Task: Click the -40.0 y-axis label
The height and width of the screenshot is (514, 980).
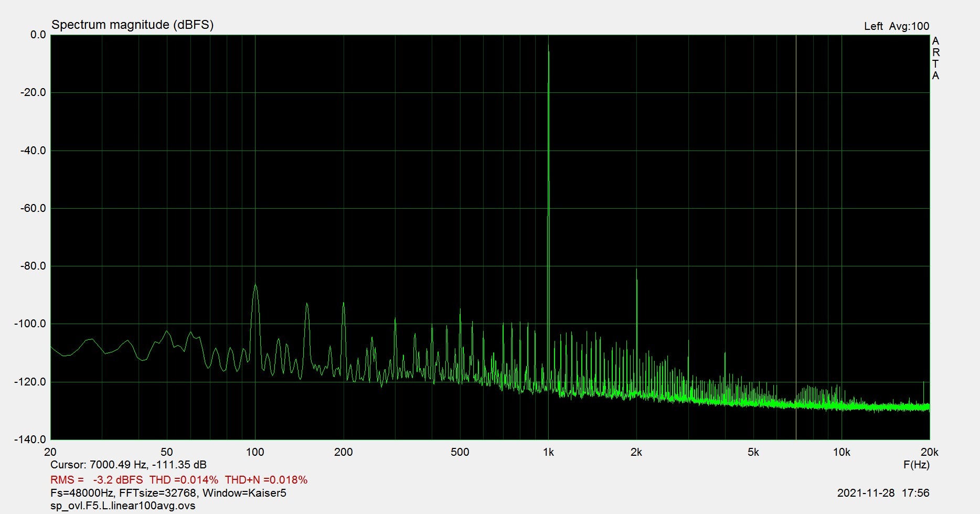Action: [x=33, y=151]
